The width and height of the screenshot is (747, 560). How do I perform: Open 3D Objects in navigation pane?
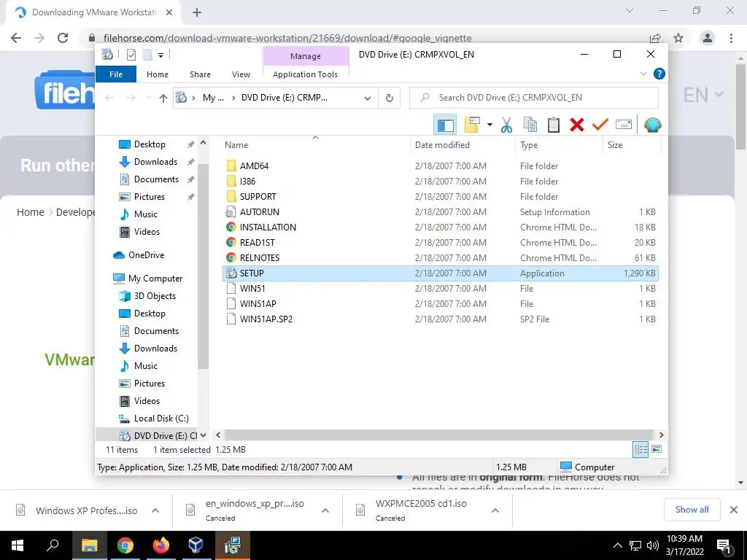pos(155,296)
